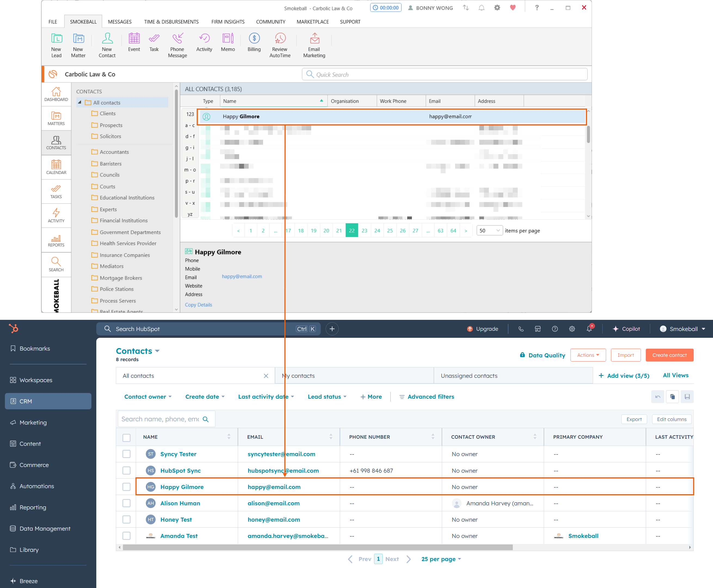The width and height of the screenshot is (713, 588).
Task: Expand the Contact owner filter dropdown
Action: pos(148,397)
